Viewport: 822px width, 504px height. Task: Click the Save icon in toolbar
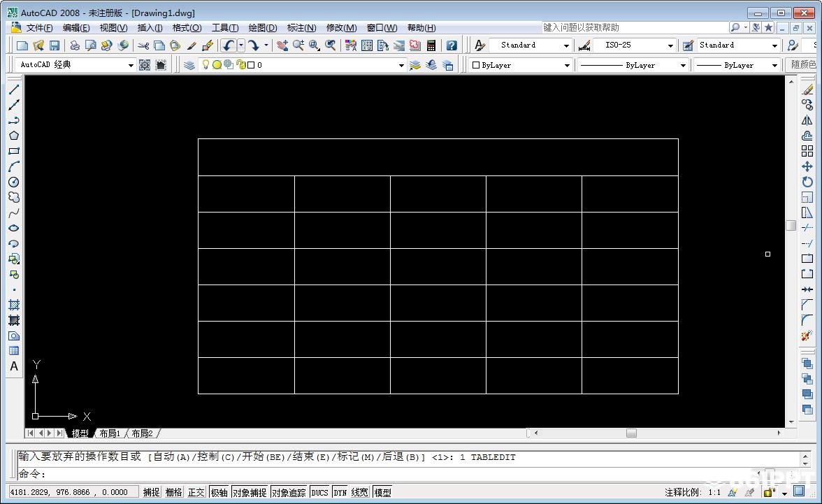[55, 45]
